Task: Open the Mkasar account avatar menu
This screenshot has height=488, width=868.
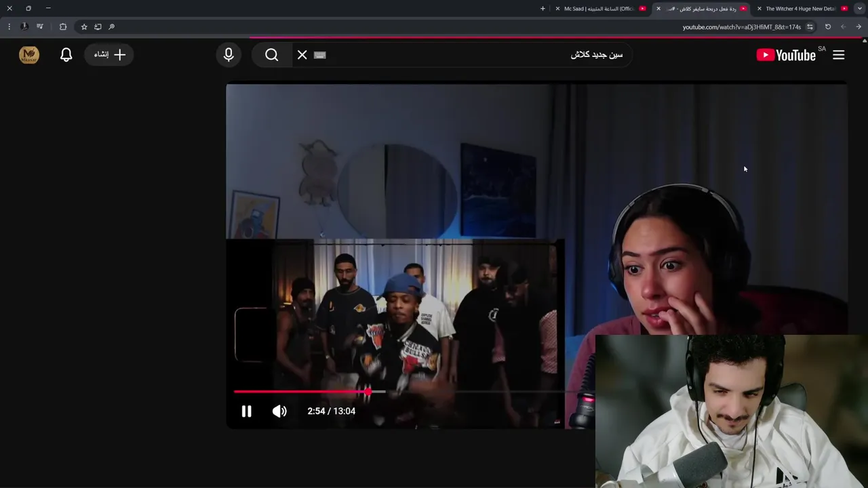Action: (x=29, y=55)
